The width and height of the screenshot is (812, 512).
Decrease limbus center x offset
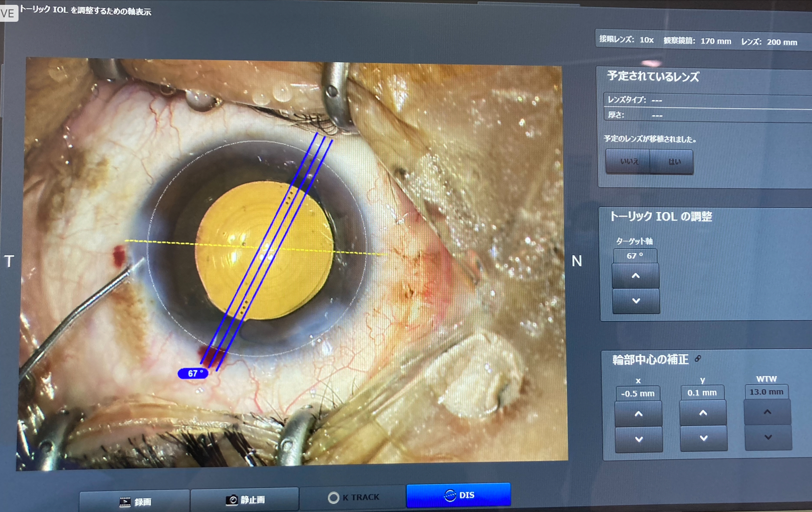[639, 439]
